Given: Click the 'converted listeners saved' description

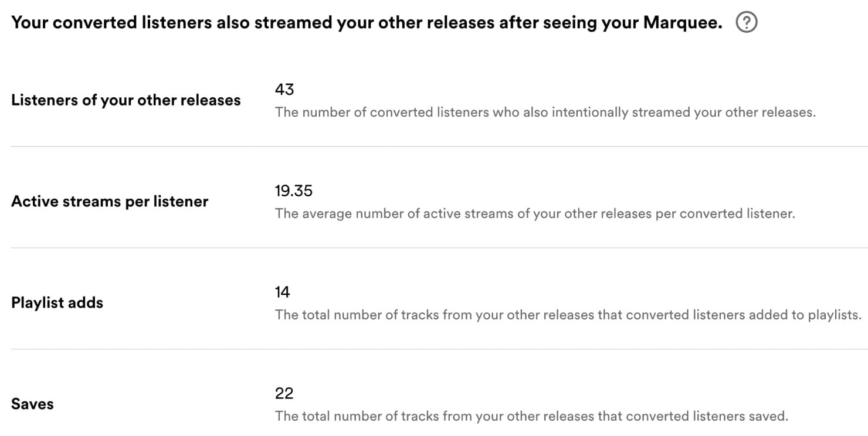Looking at the screenshot, I should click(531, 417).
